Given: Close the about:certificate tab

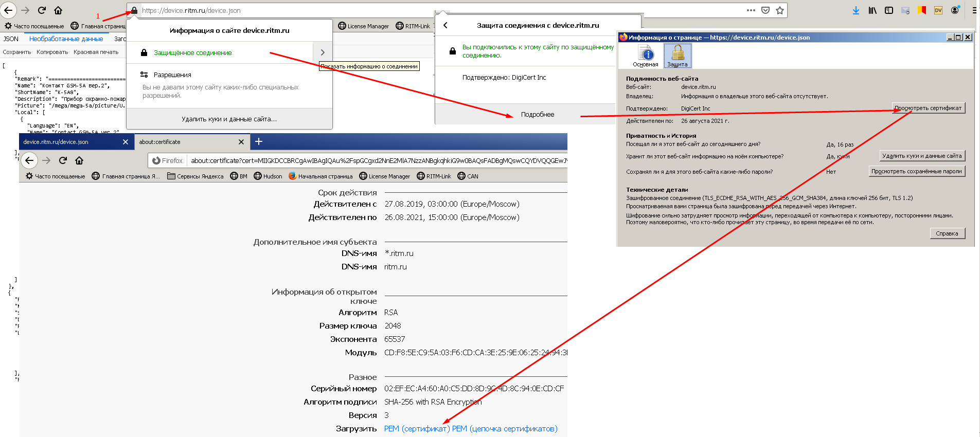Looking at the screenshot, I should point(241,142).
